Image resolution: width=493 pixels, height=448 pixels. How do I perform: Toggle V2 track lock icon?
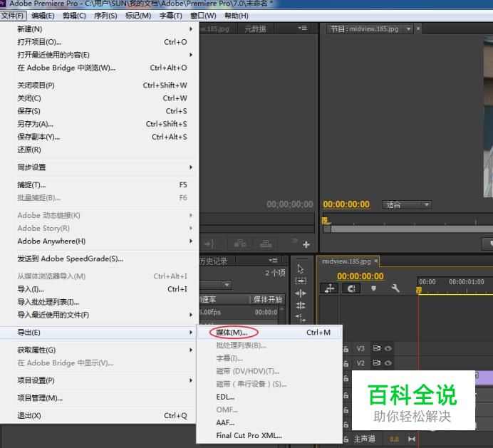(x=346, y=363)
